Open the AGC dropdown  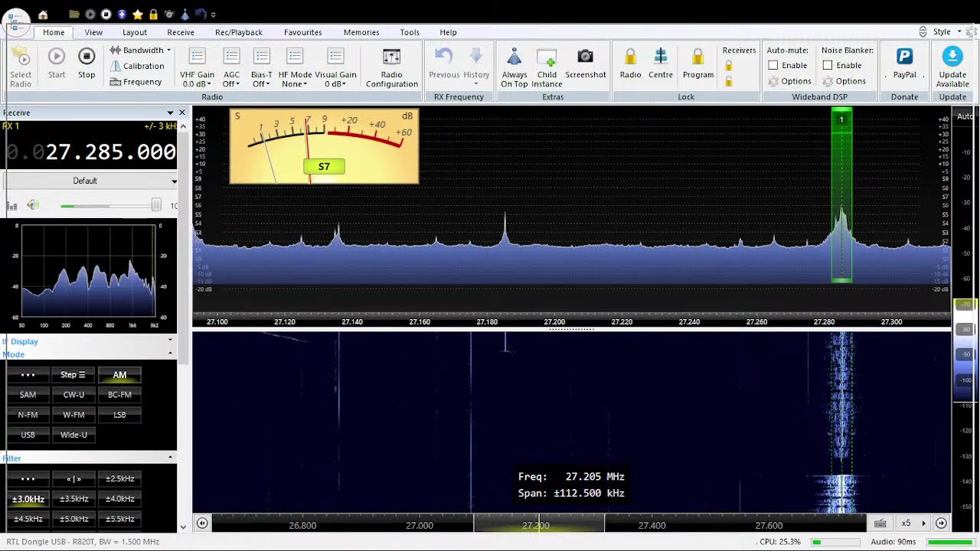[x=231, y=68]
